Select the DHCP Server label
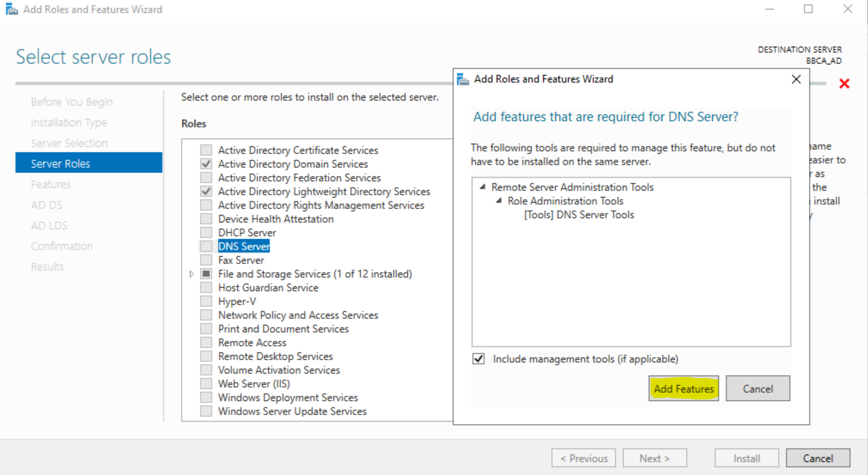Image resolution: width=868 pixels, height=475 pixels. click(247, 233)
